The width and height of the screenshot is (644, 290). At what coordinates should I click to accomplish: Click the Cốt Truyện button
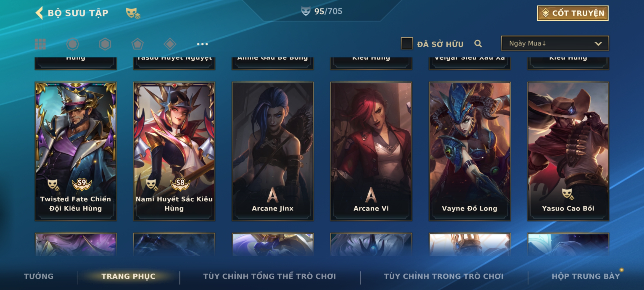coord(573,13)
